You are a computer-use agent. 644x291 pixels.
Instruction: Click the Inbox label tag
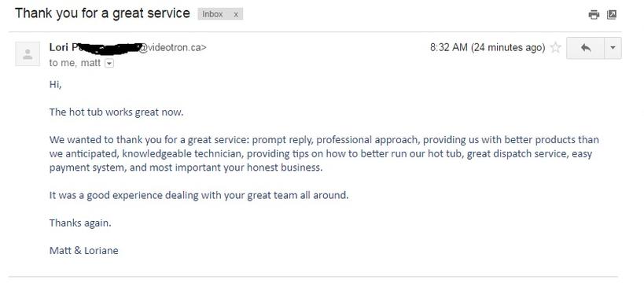click(213, 14)
